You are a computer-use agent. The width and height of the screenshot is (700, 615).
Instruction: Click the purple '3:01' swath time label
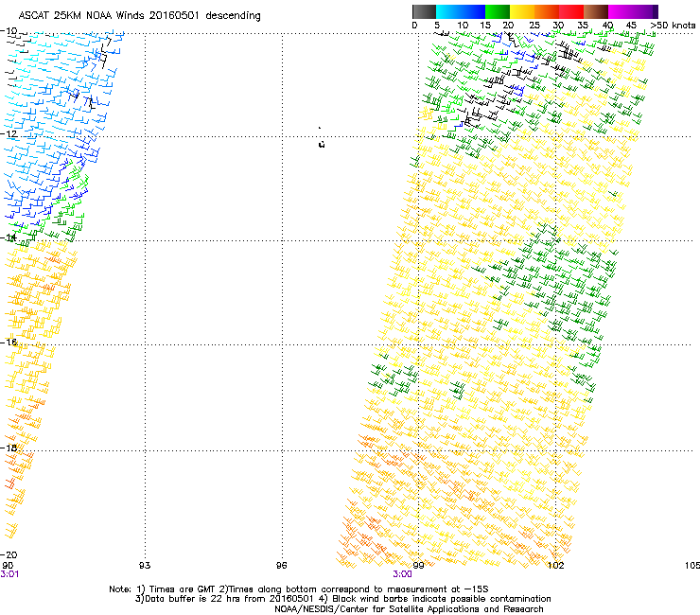click(9, 574)
